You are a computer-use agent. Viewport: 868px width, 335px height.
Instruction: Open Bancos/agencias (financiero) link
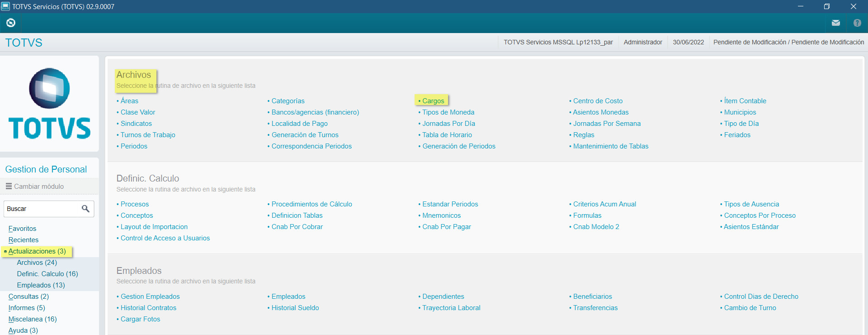tap(315, 112)
